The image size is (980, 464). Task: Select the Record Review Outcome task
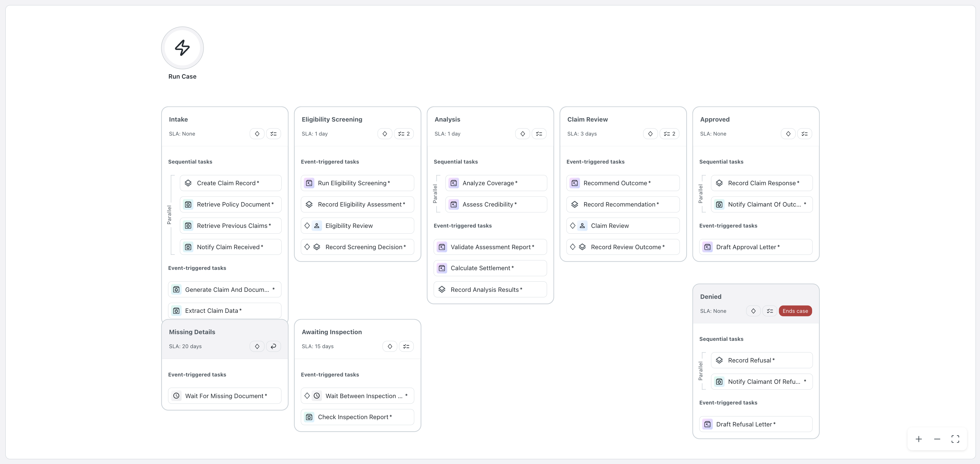623,247
